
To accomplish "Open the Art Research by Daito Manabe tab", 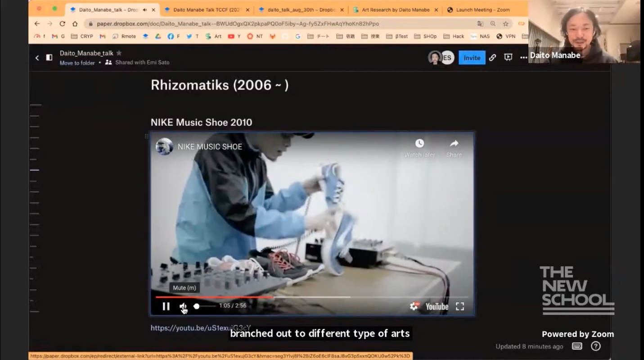I will (396, 9).
